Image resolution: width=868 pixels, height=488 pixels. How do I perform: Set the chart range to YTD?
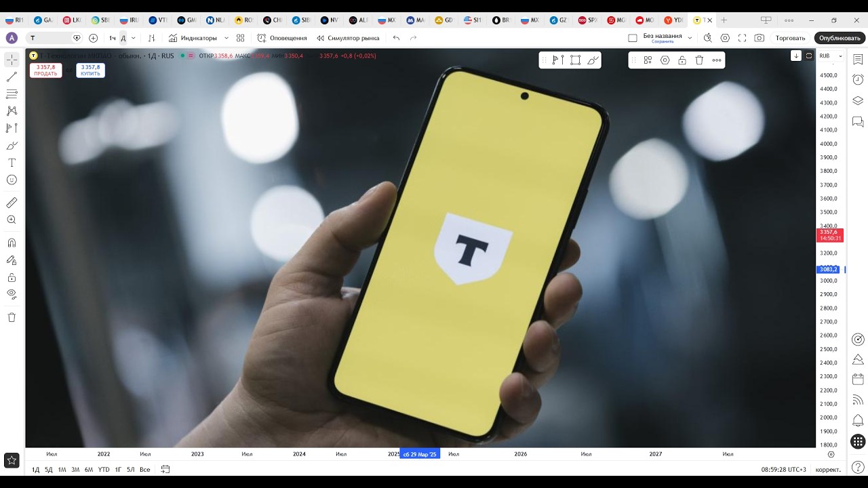[104, 470]
